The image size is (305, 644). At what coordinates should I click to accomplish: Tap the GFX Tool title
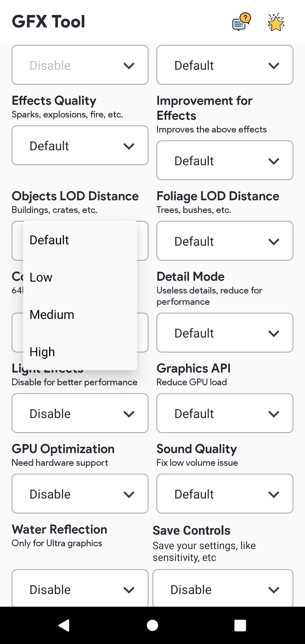click(48, 22)
